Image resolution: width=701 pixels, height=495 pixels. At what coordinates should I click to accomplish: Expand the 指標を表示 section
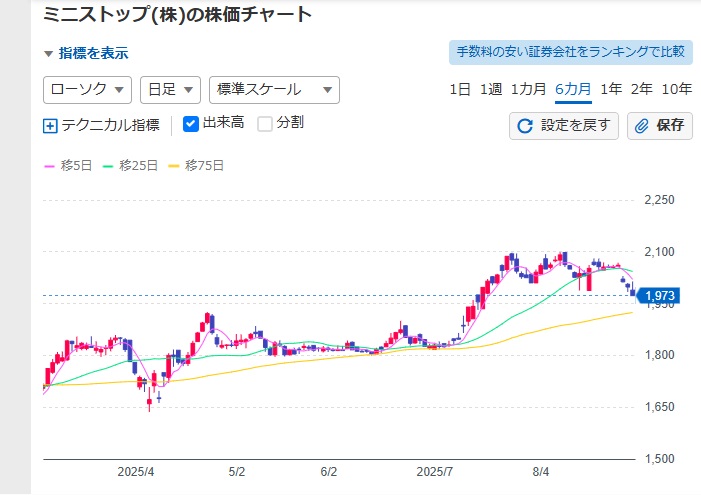point(86,53)
